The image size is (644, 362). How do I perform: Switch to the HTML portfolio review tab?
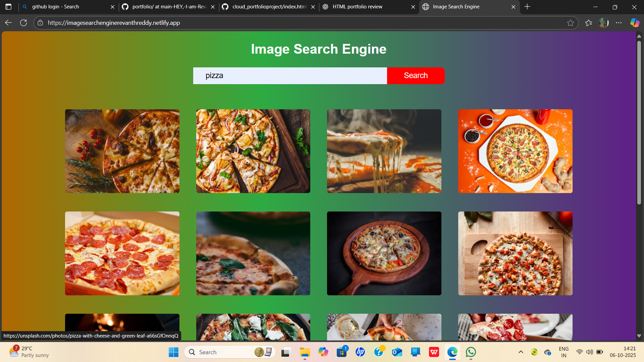357,7
